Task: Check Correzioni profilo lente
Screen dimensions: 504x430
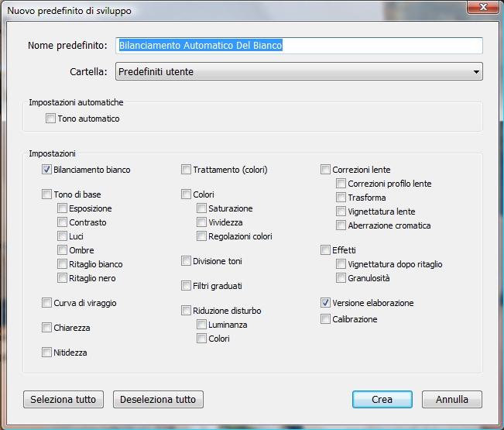Action: pos(341,184)
